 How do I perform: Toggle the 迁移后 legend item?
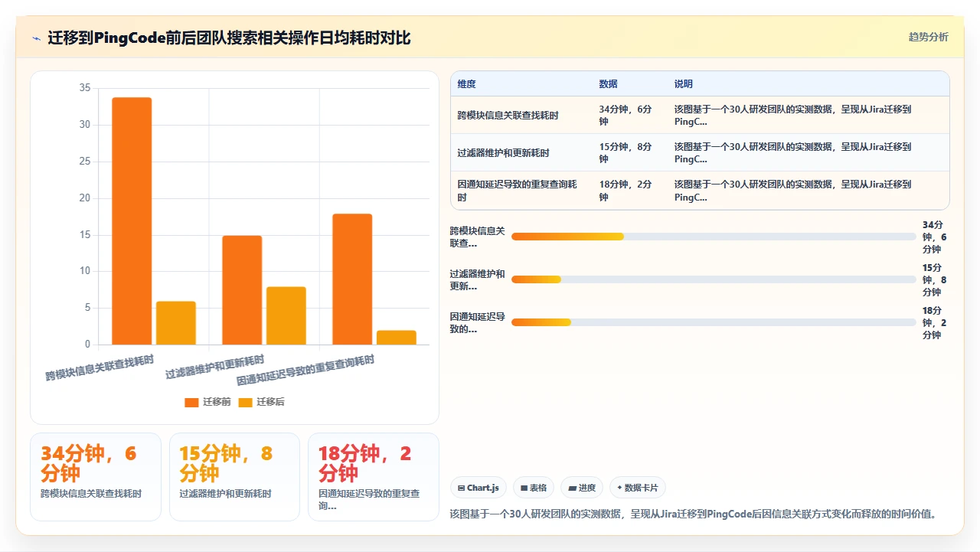coord(261,402)
